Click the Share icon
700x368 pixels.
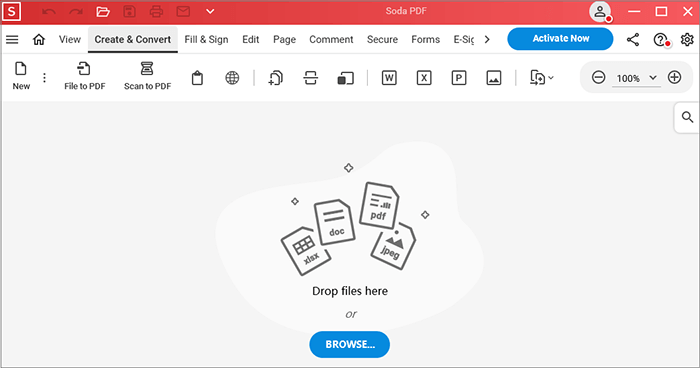click(633, 40)
